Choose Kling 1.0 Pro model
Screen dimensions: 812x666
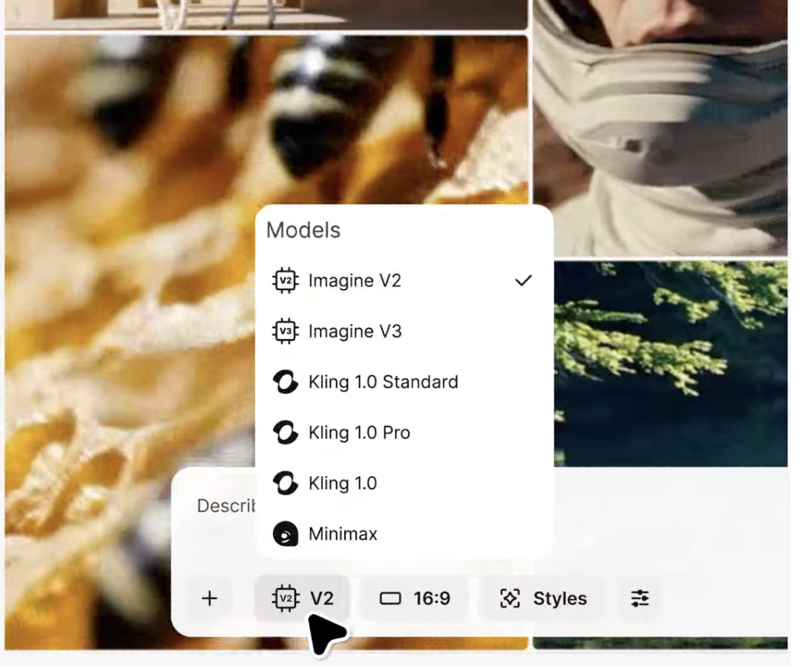coord(403,433)
